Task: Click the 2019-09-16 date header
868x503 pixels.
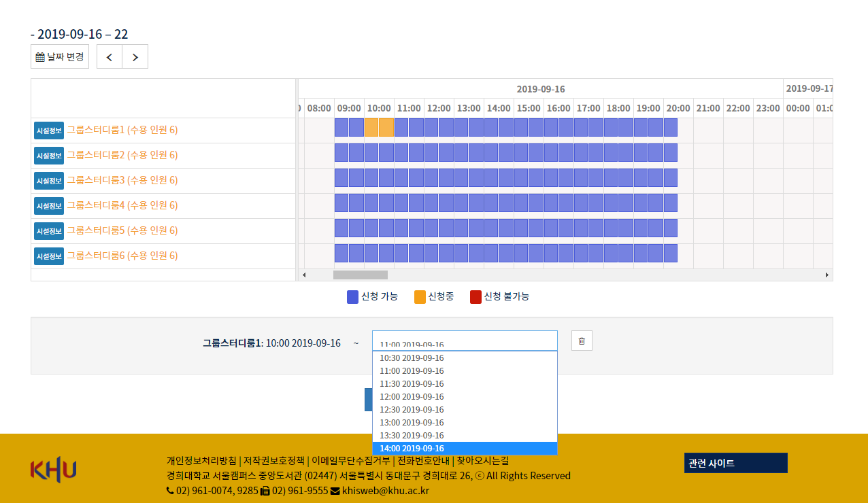Action: coord(541,89)
